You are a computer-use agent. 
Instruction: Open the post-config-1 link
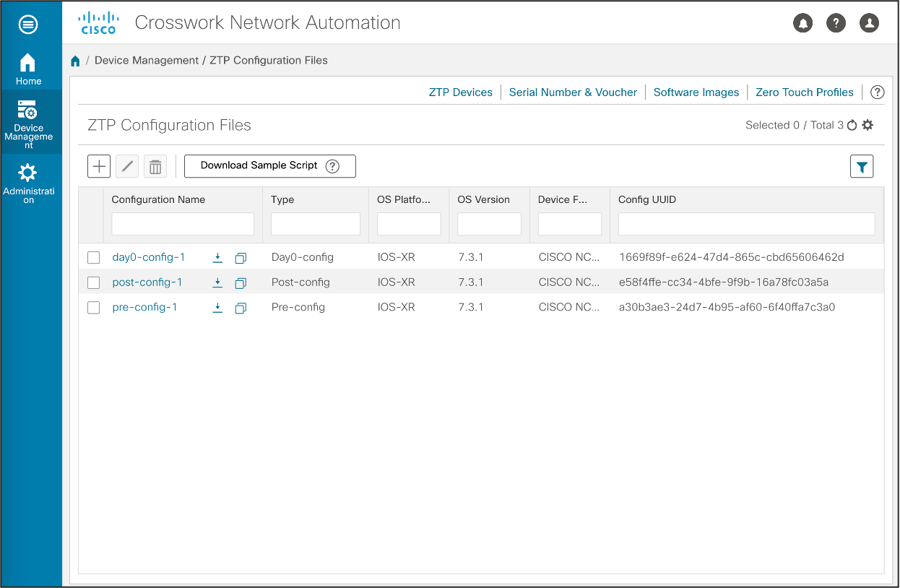point(147,282)
